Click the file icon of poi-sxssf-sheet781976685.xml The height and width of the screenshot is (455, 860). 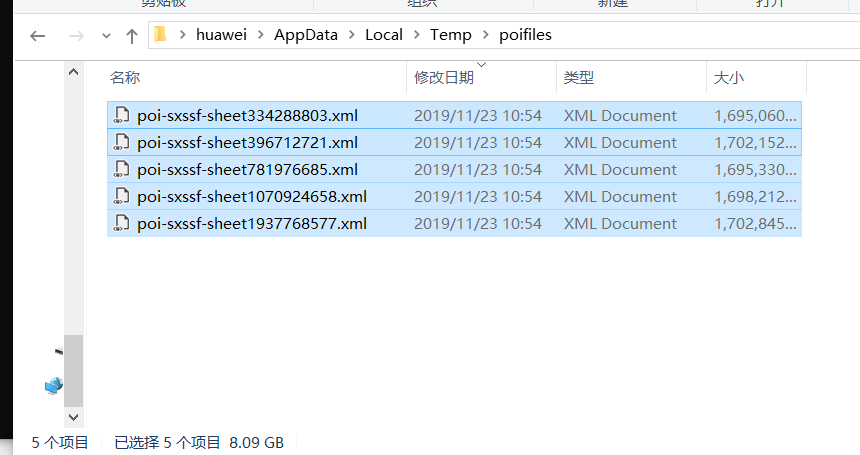click(122, 169)
